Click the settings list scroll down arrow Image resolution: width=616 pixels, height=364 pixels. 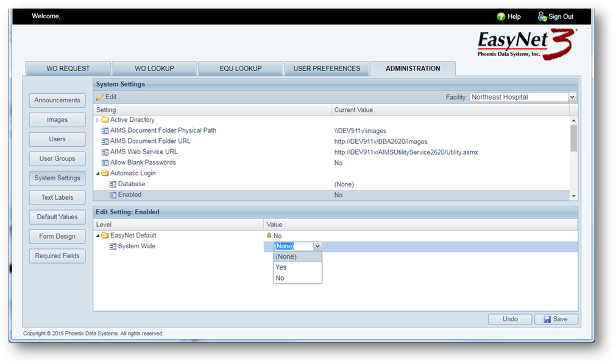[x=573, y=196]
